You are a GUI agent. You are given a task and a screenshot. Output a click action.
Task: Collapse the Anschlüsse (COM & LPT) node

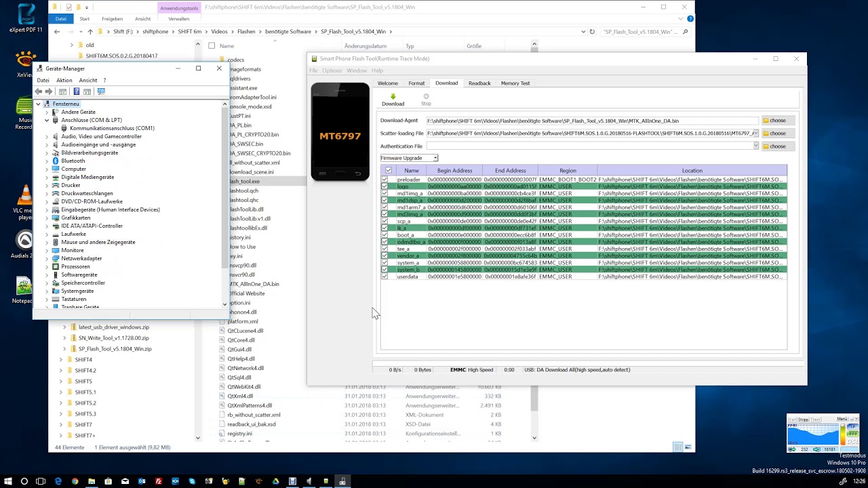pos(47,120)
